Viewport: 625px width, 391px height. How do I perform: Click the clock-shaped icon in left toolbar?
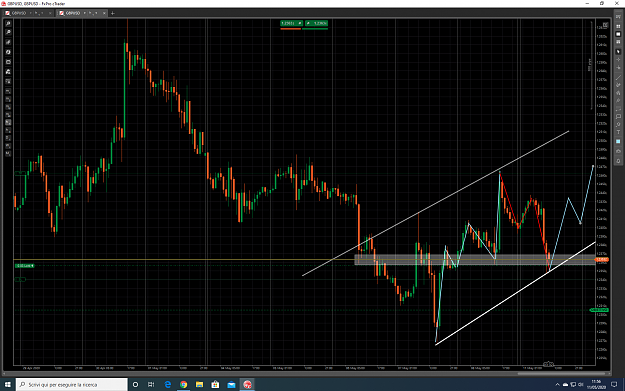8,52
